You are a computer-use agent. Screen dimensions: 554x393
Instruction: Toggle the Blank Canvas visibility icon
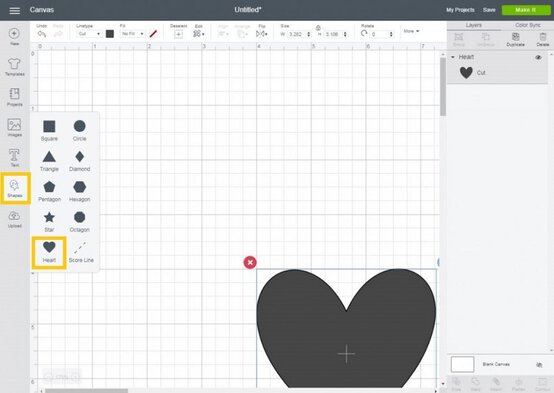tap(539, 365)
